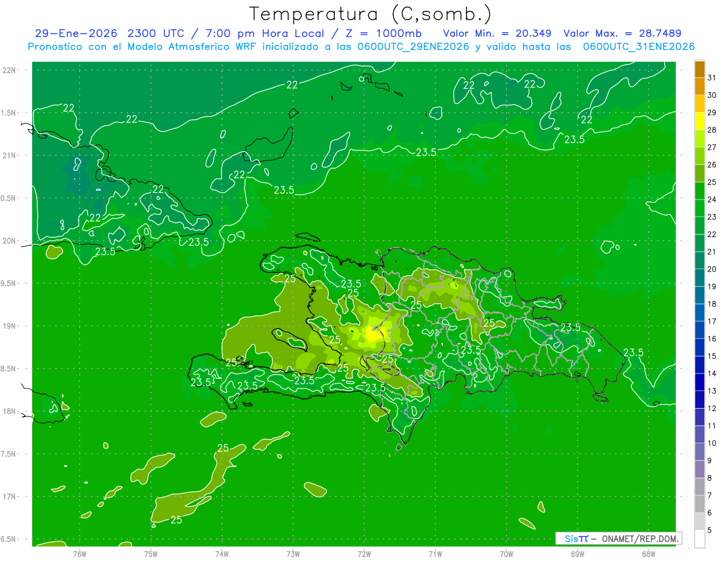Click the "69W" longitude axis label

click(578, 554)
